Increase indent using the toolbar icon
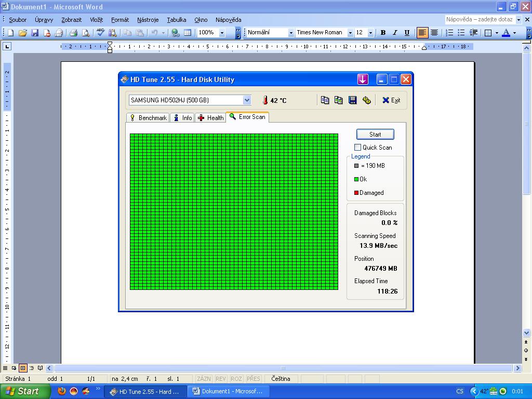The width and height of the screenshot is (532, 399). 473,33
